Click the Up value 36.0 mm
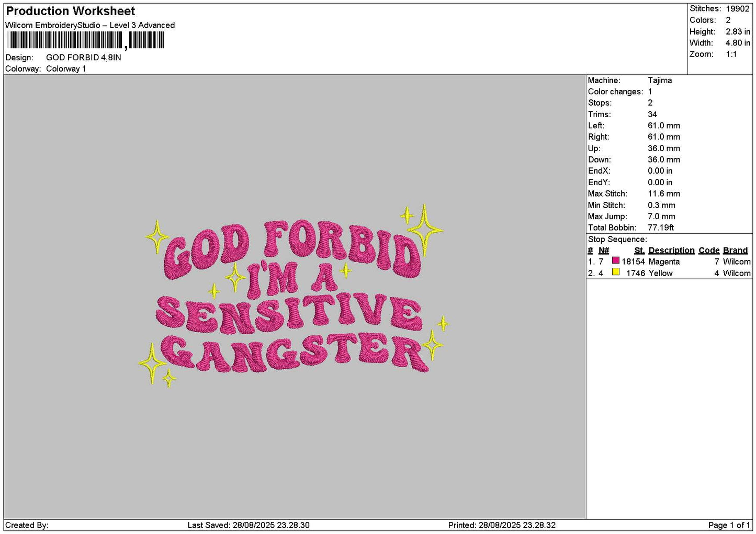 [664, 149]
